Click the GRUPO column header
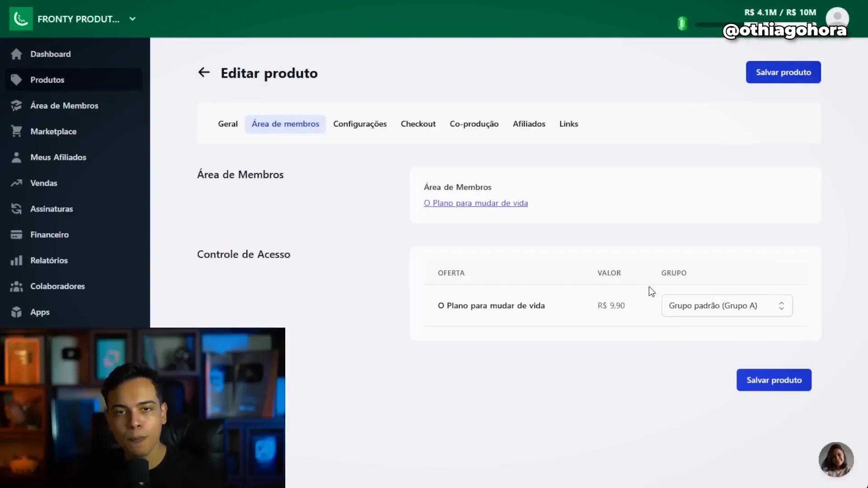 674,273
